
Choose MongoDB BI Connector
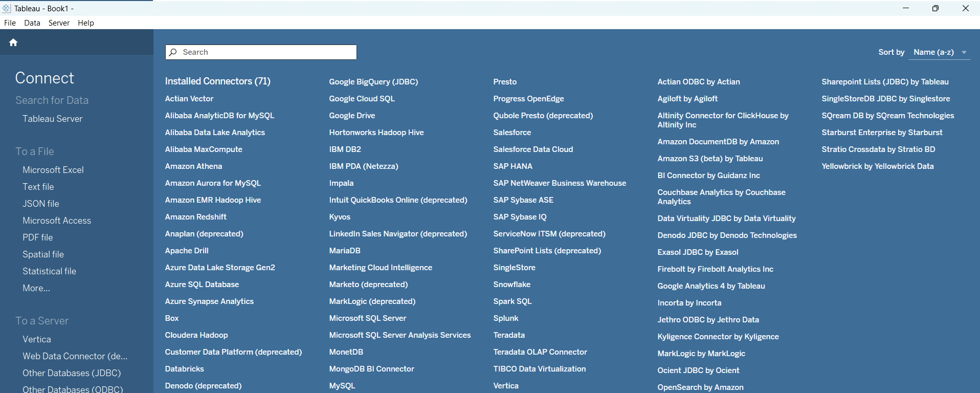(372, 369)
